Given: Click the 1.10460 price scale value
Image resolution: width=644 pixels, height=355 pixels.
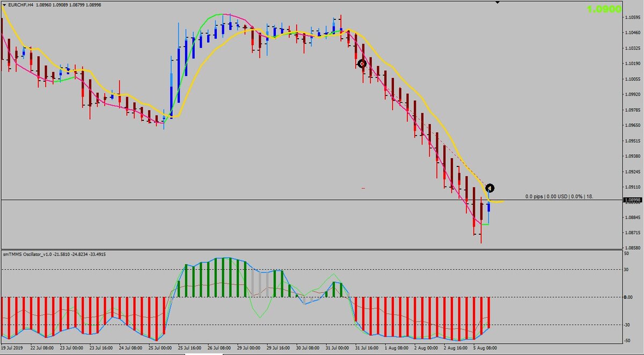Looking at the screenshot, I should click(x=633, y=33).
